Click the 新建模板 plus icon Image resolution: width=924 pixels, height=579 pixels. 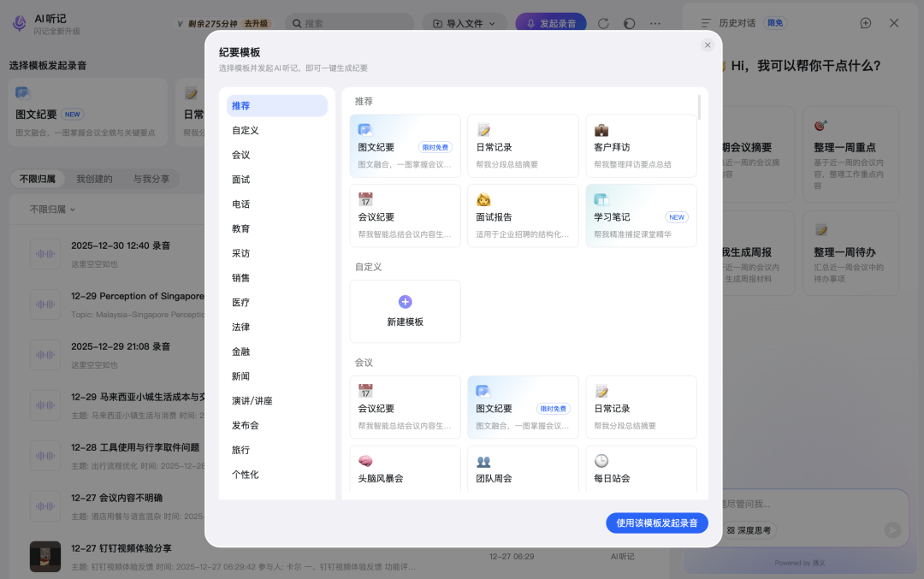click(x=405, y=301)
